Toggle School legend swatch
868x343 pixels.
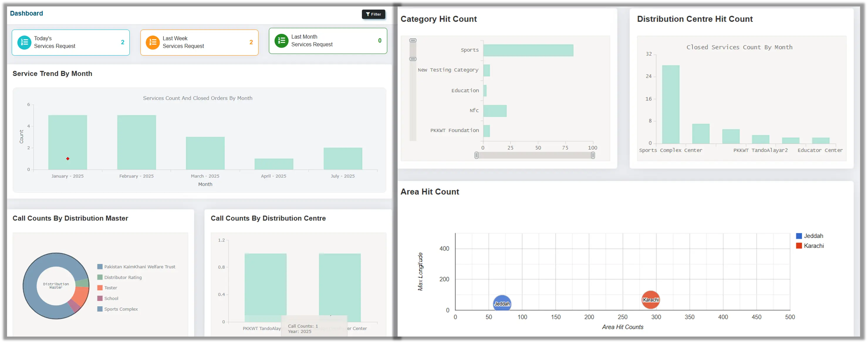tap(100, 298)
